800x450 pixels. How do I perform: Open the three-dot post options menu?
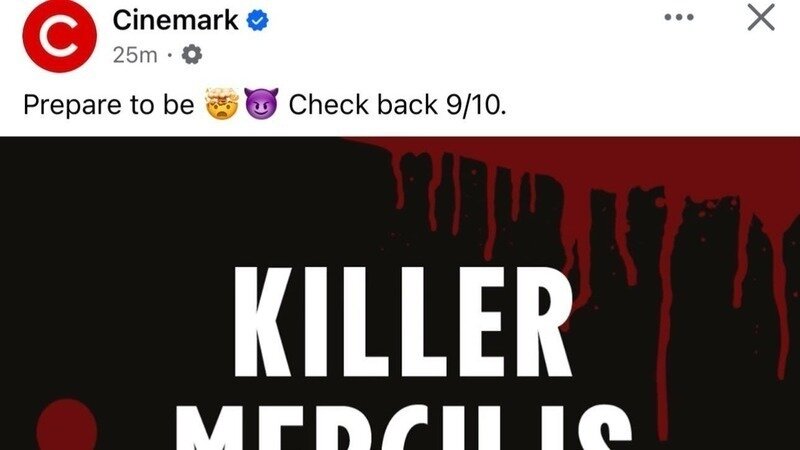point(679,17)
